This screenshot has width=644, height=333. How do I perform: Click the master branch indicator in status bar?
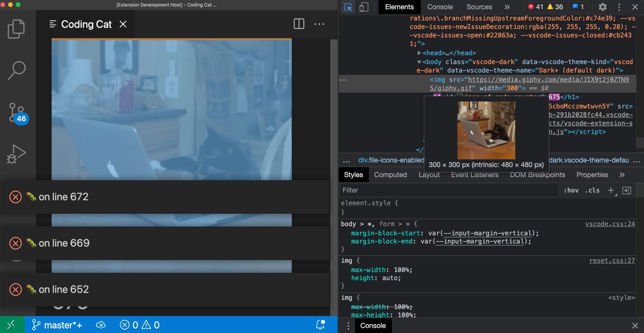(57, 325)
